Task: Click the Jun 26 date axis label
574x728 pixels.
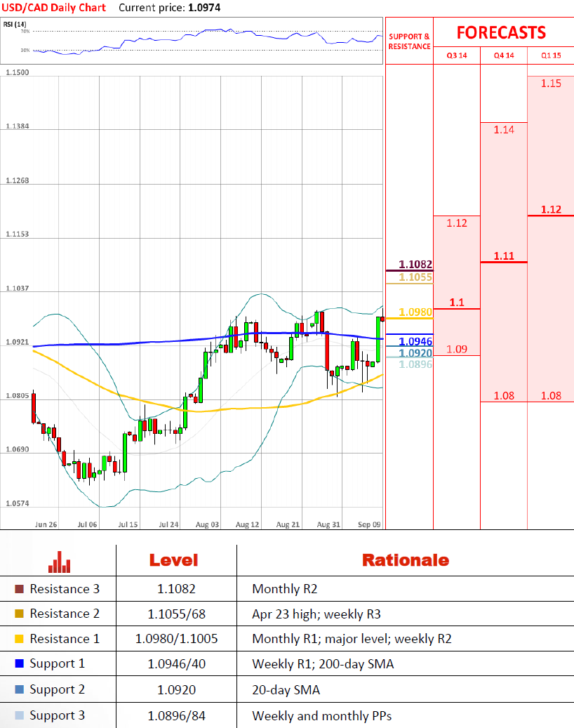Action: 46,524
